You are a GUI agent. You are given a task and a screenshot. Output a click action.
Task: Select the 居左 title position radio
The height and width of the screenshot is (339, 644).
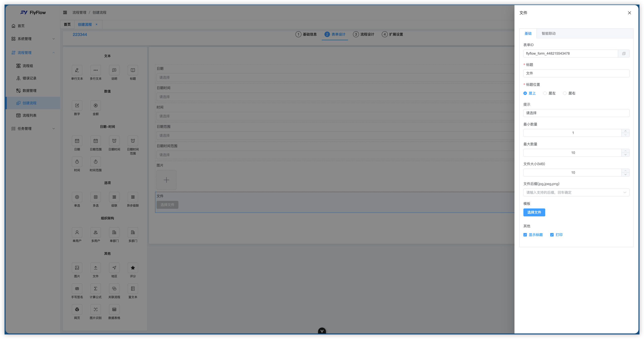[x=549, y=93]
